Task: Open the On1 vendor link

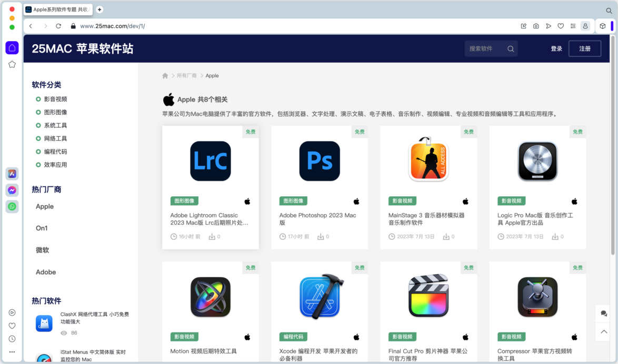Action: pos(42,228)
